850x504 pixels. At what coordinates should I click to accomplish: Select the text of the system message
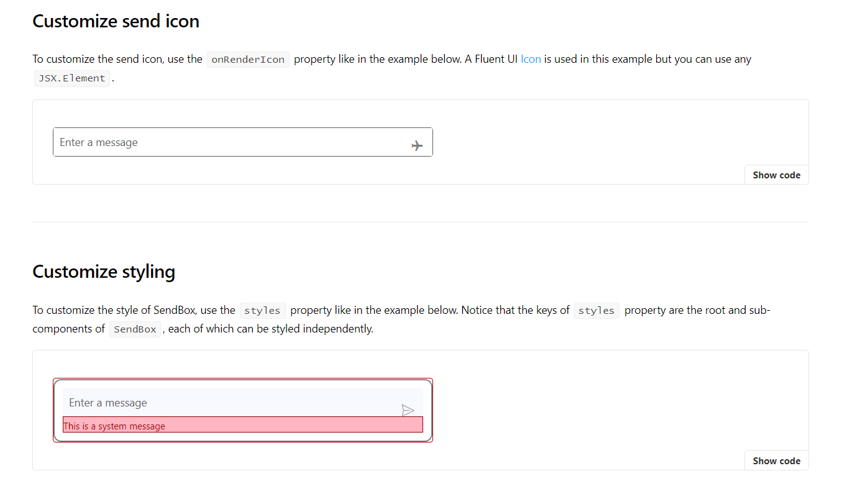tap(115, 425)
